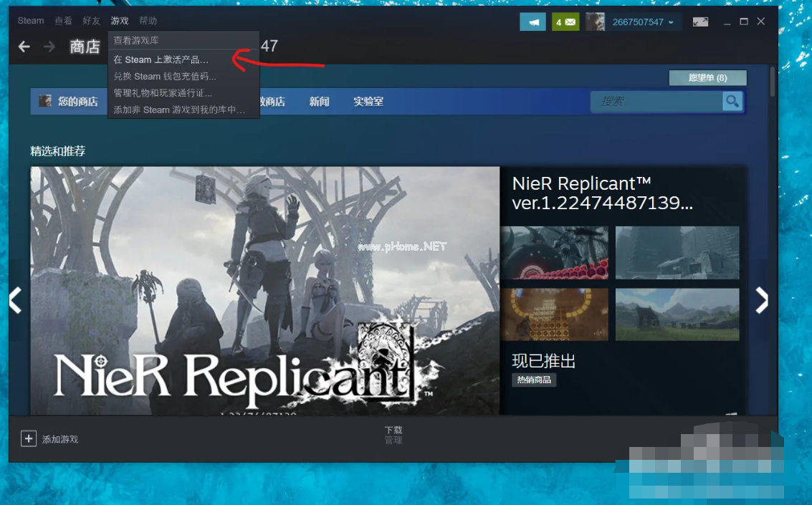This screenshot has height=505, width=812.
Task: Click the back navigation arrow
Action: pyautogui.click(x=24, y=47)
